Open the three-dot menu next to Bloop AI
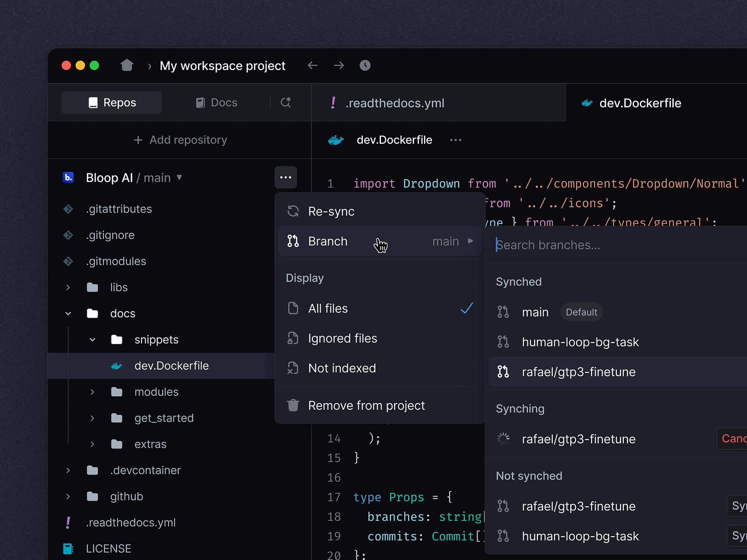This screenshot has height=560, width=747. coord(286,177)
